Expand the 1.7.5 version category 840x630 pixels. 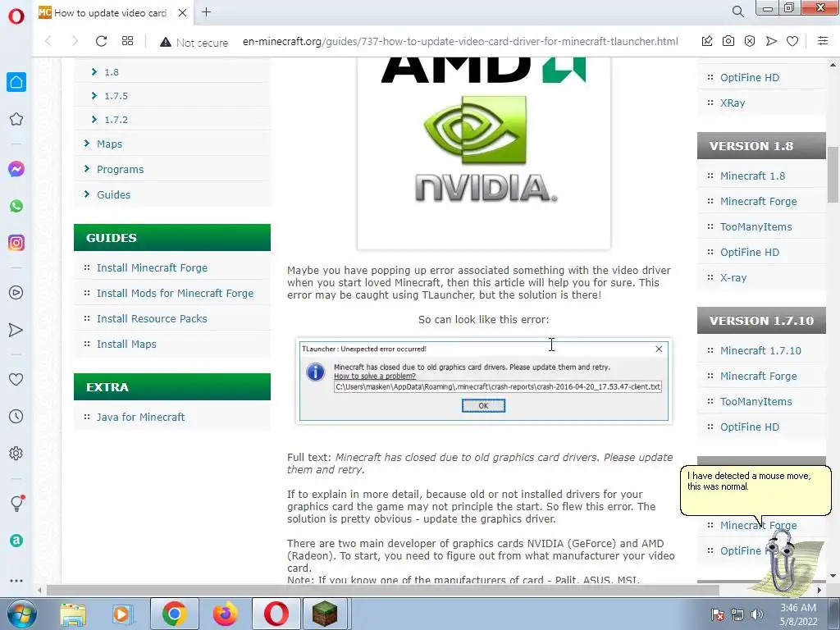coord(116,96)
